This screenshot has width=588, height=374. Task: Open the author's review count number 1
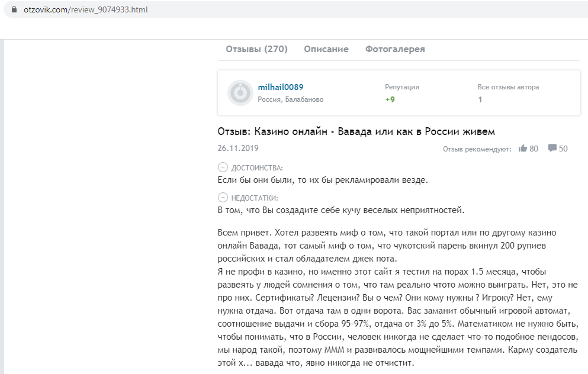[480, 99]
